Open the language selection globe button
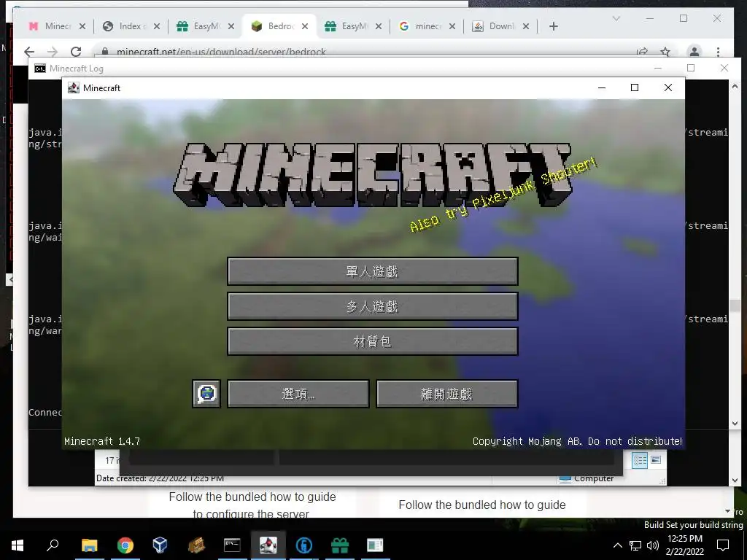The width and height of the screenshot is (747, 560). click(x=206, y=394)
